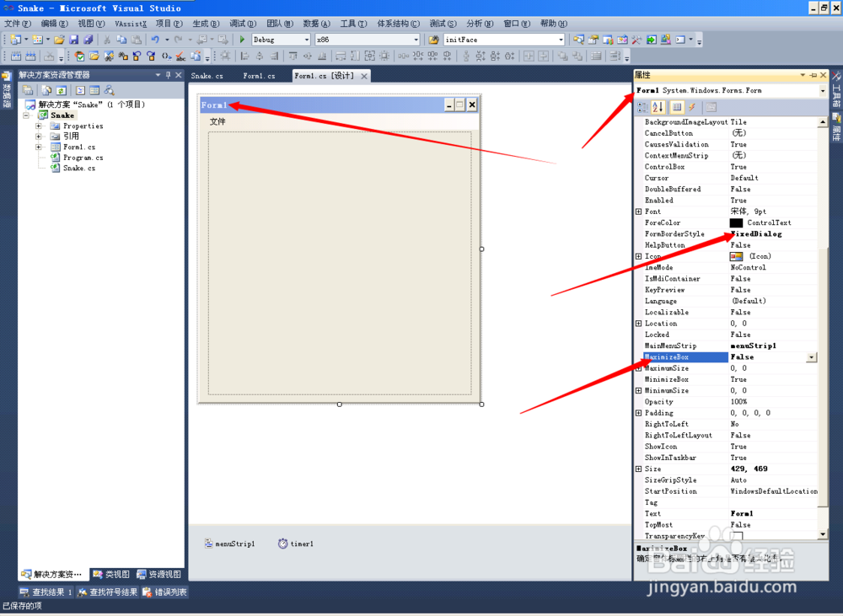Open the 工具 (Tools) menu

pos(353,24)
